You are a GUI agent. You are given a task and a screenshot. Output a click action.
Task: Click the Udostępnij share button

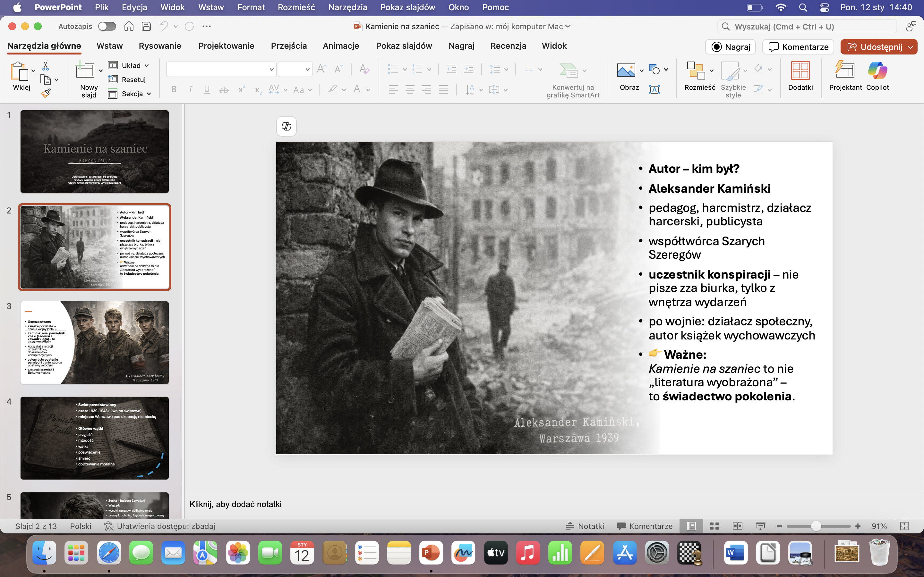pos(874,47)
